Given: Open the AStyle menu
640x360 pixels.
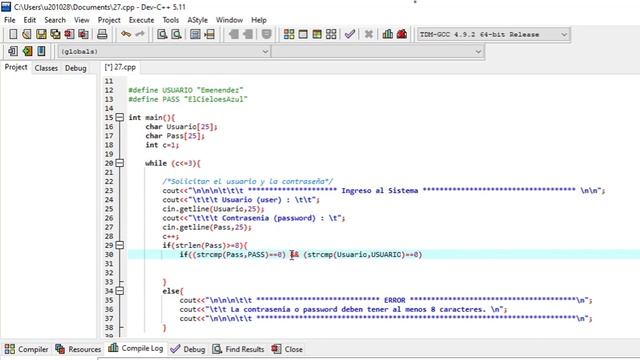Looking at the screenshot, I should click(198, 20).
